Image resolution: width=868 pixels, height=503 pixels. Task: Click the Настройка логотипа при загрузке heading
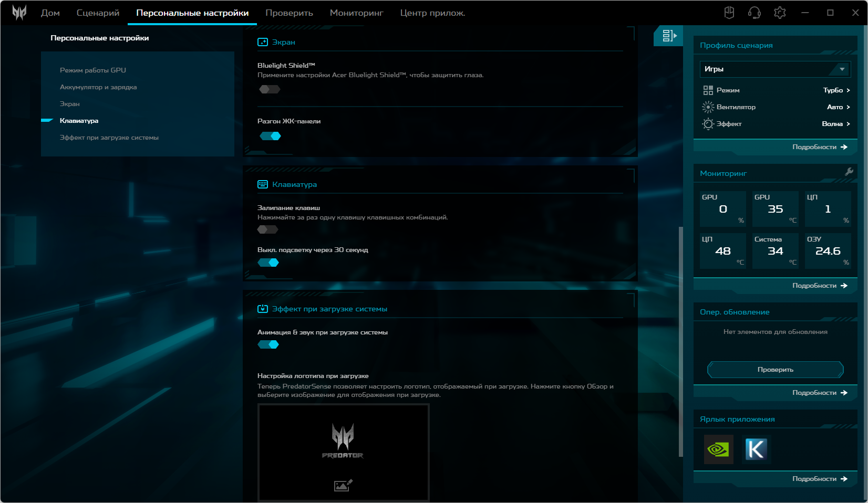click(313, 376)
